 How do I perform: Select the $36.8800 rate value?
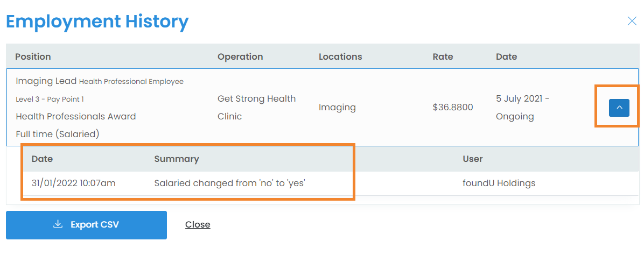[x=453, y=108]
